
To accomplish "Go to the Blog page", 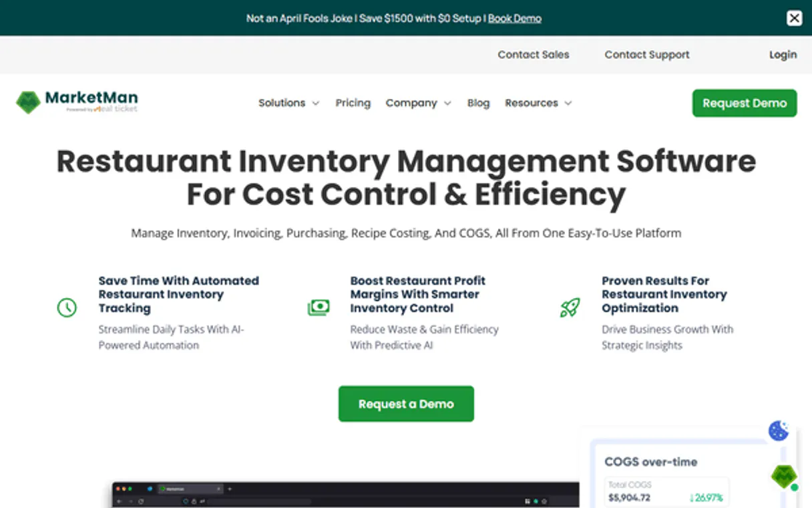I will pyautogui.click(x=478, y=103).
